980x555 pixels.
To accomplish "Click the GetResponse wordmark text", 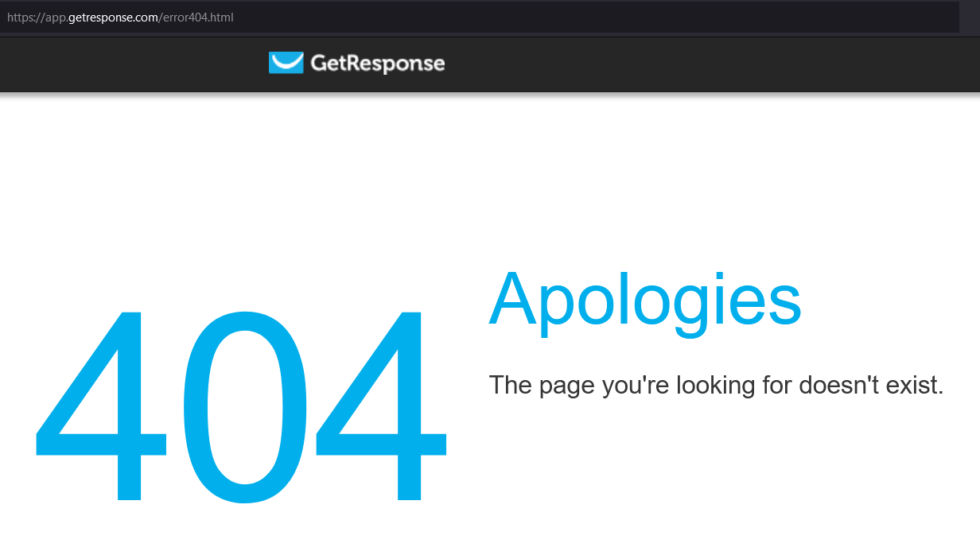I will click(378, 64).
